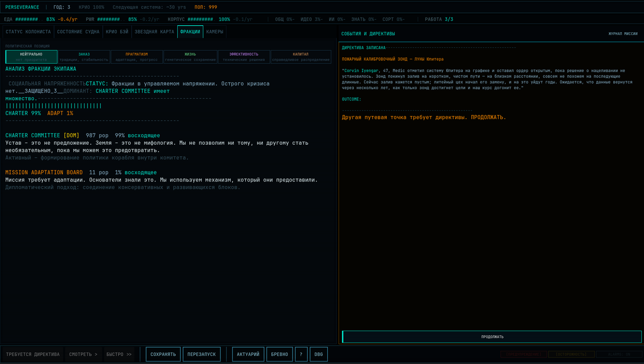This screenshot has height=364, width=644.
Task: Click the КРИО 100% indicator
Action: 92,7
